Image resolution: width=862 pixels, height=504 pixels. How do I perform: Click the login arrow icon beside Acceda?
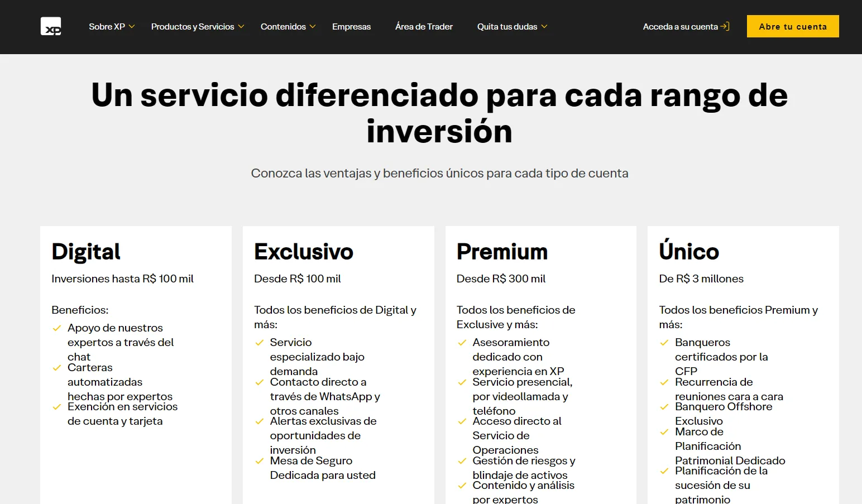[725, 26]
